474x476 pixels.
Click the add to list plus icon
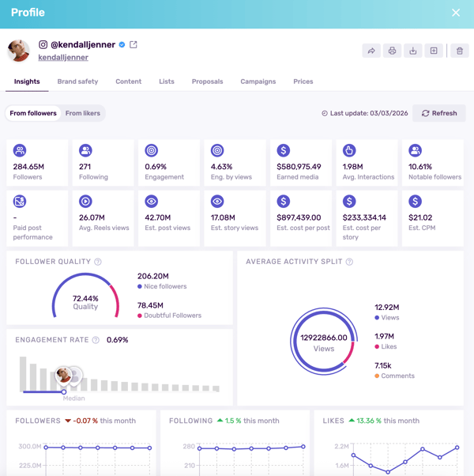[434, 51]
